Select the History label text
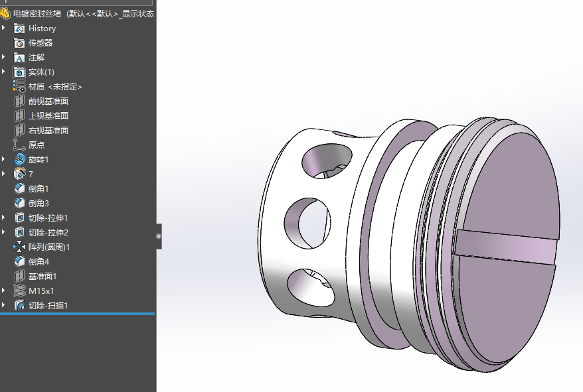Image resolution: width=583 pixels, height=392 pixels. (42, 29)
